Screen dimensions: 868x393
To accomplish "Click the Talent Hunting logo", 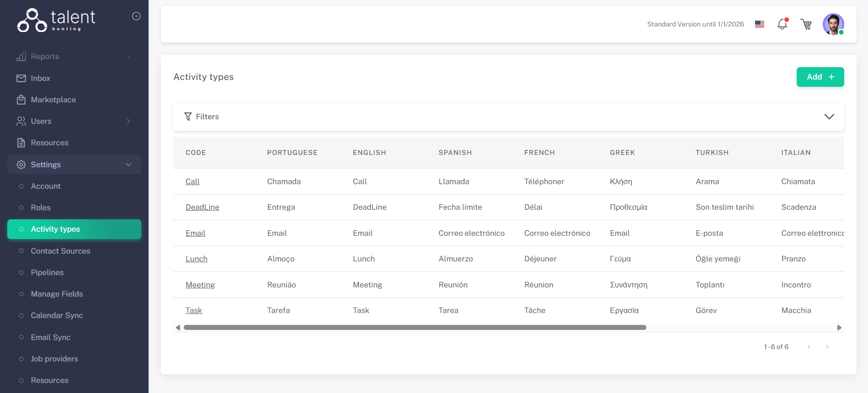I will (x=56, y=20).
